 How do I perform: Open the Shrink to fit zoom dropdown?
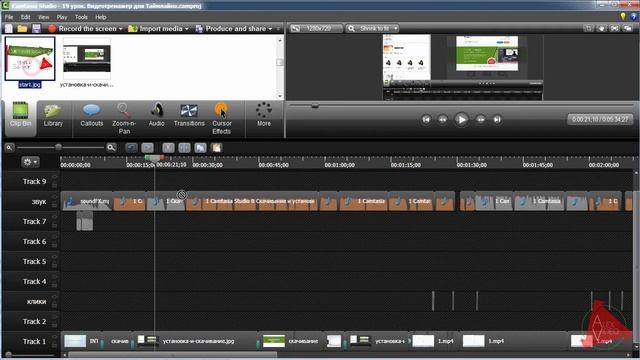[x=372, y=28]
